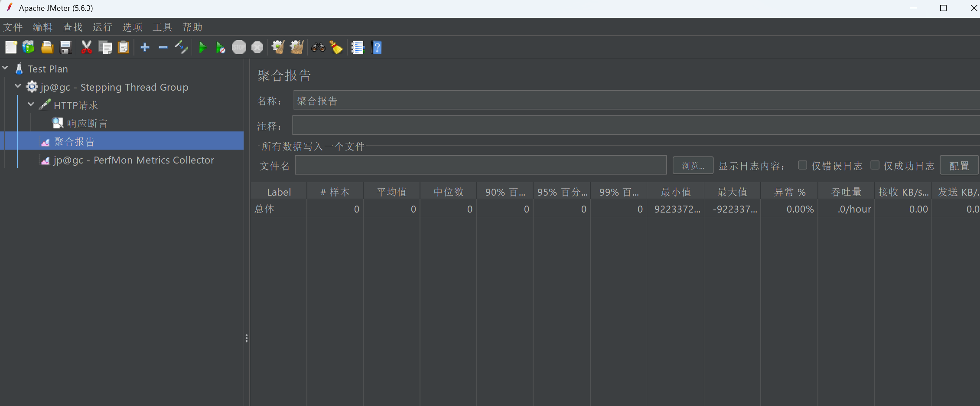Collapse all nodes with the minus icon
The height and width of the screenshot is (406, 980).
[163, 47]
